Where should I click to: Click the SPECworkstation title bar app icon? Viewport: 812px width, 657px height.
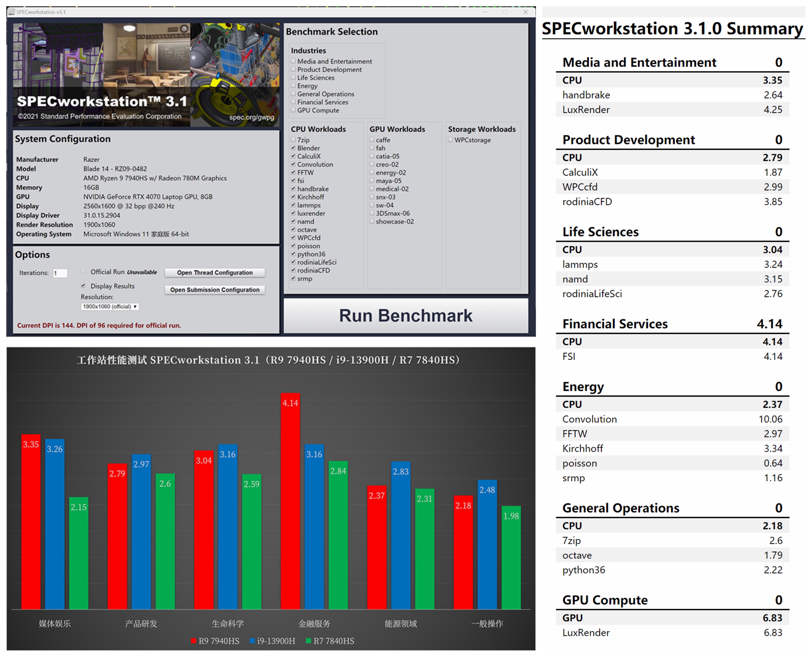[11, 12]
